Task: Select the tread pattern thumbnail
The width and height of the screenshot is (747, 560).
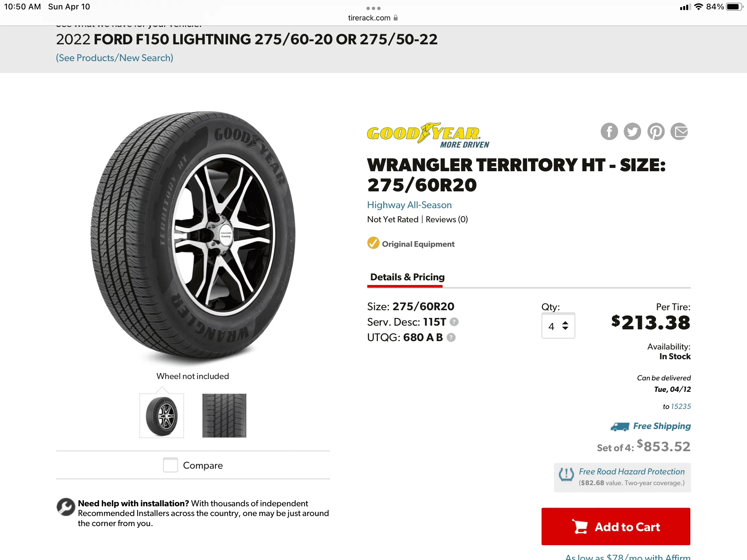Action: point(224,416)
